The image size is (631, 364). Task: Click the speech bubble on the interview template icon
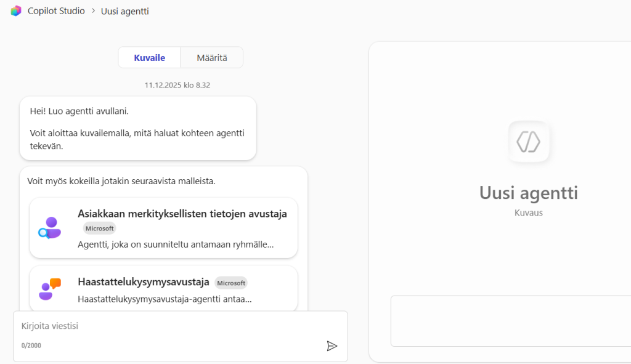[57, 282]
